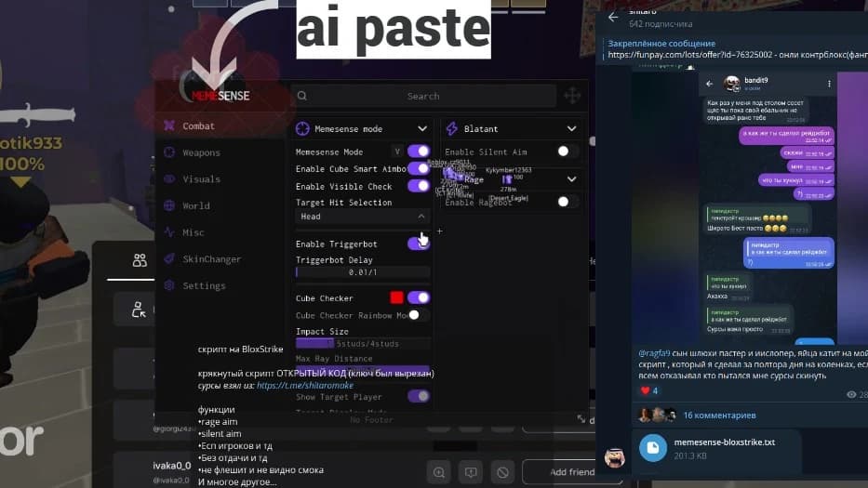Click back arrow in bandit9 chat screenshot
This screenshot has width=868, height=488.
(x=710, y=84)
